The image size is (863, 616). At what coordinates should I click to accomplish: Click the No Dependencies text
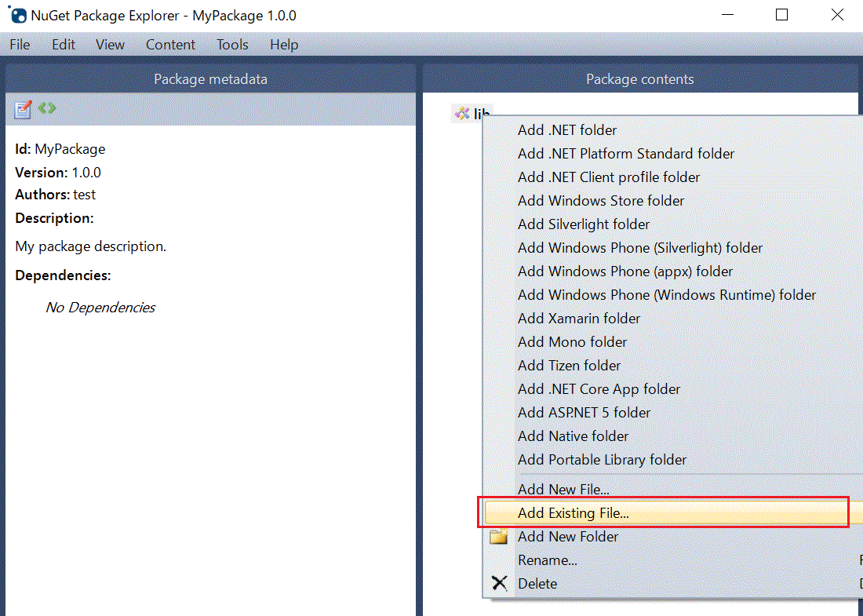(100, 307)
